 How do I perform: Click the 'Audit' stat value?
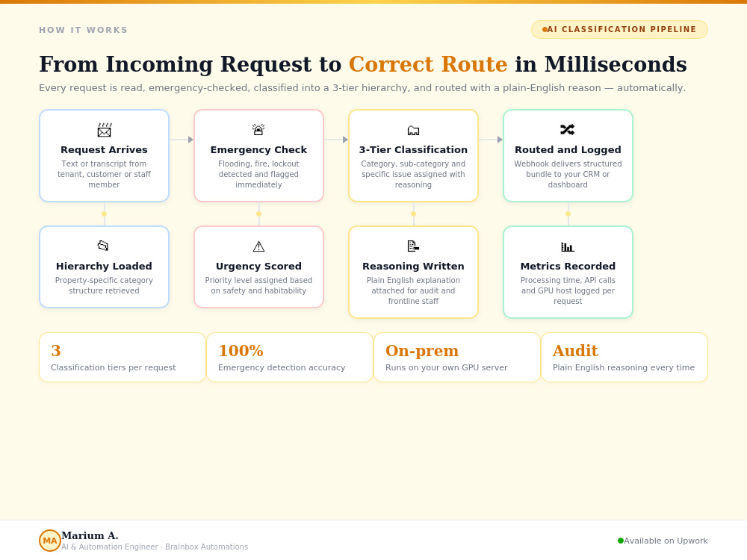click(x=575, y=350)
